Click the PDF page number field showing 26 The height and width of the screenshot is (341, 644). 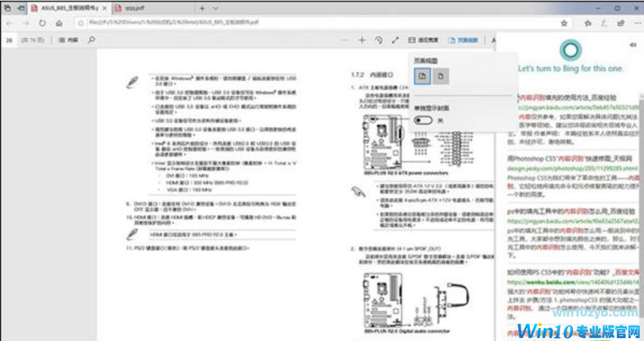[9, 40]
